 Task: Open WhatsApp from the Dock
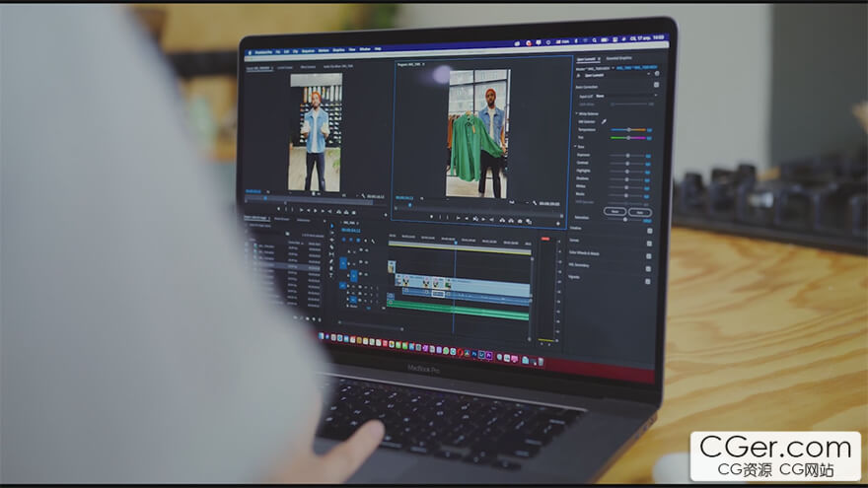[x=446, y=351]
